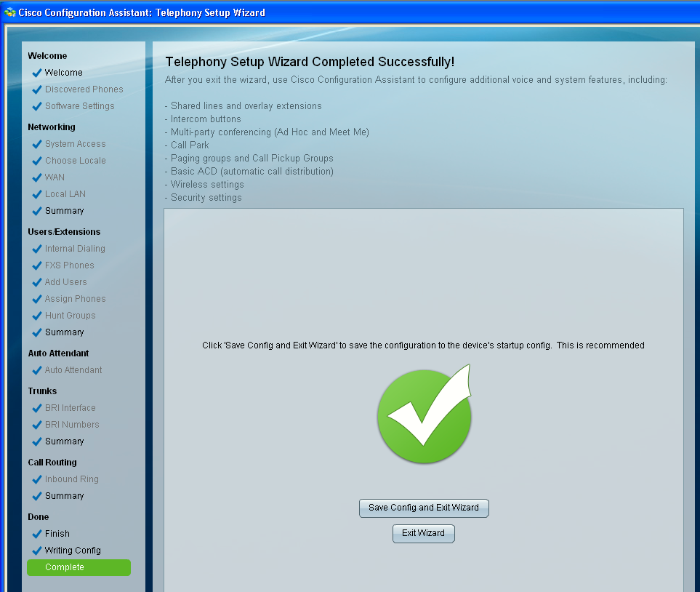Open the Inbound Ring step
Viewport: 700px width, 592px height.
(71, 479)
